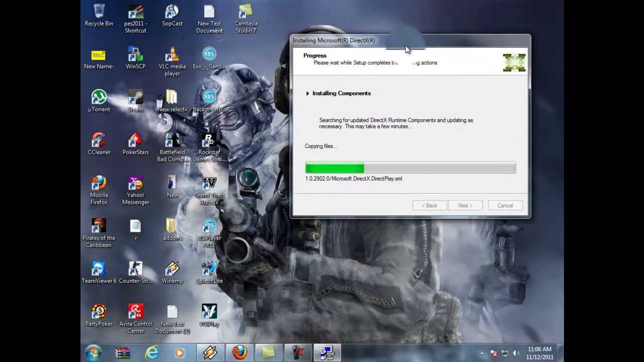644x362 pixels.
Task: Select the file named r
Action: click(x=135, y=230)
